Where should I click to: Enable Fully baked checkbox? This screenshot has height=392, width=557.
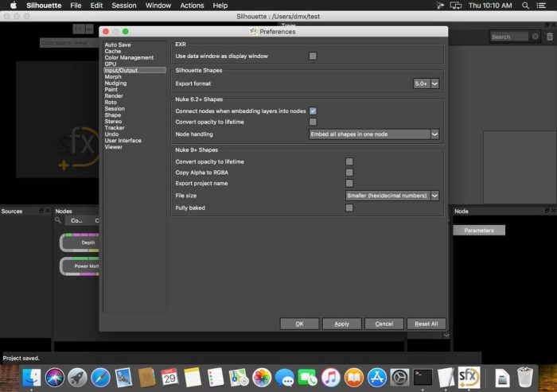[349, 208]
